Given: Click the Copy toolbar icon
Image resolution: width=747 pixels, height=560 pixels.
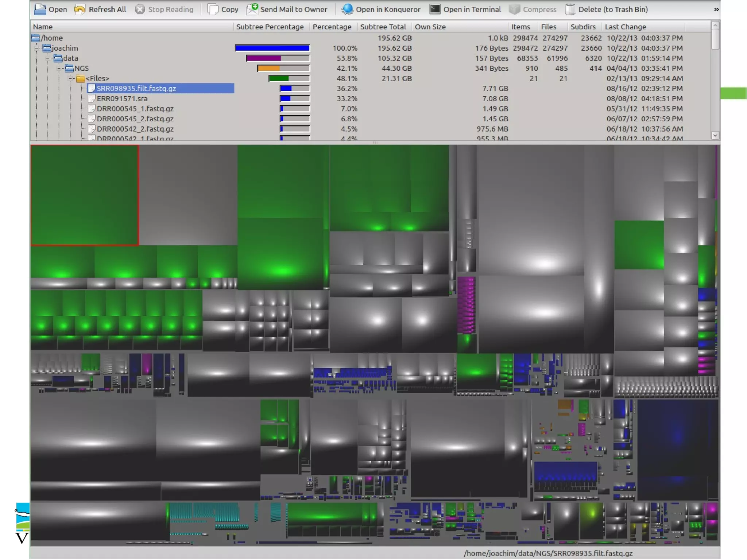Looking at the screenshot, I should tap(213, 9).
